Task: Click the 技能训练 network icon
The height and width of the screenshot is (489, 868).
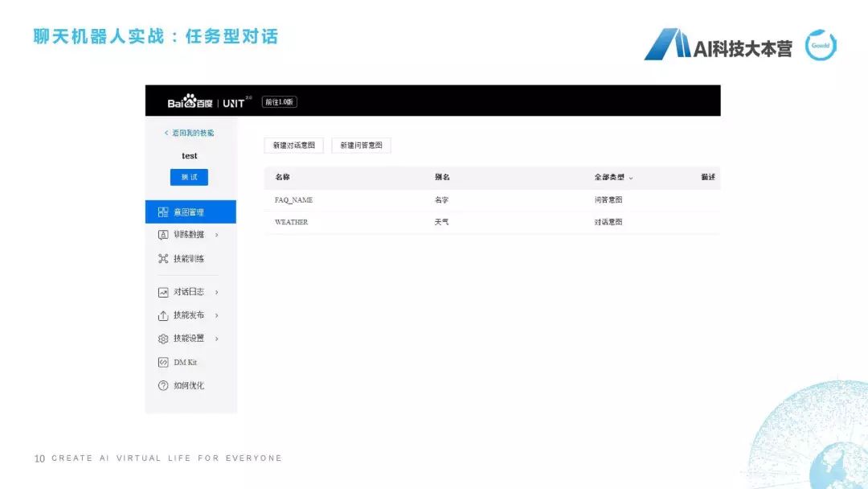Action: click(162, 259)
